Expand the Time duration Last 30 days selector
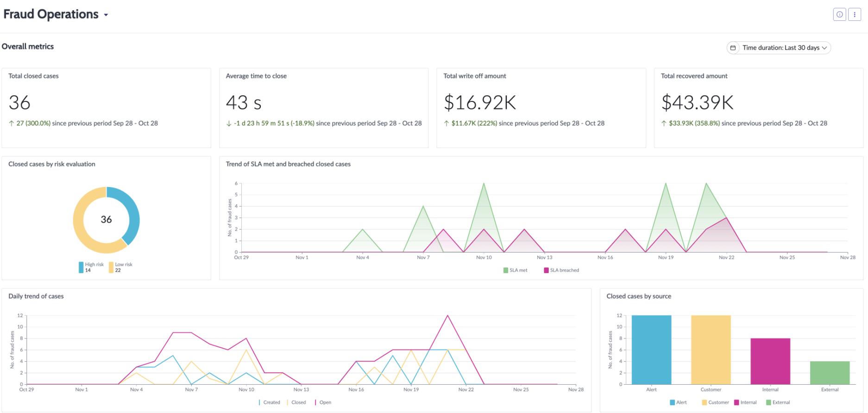The image size is (868, 413). (779, 48)
